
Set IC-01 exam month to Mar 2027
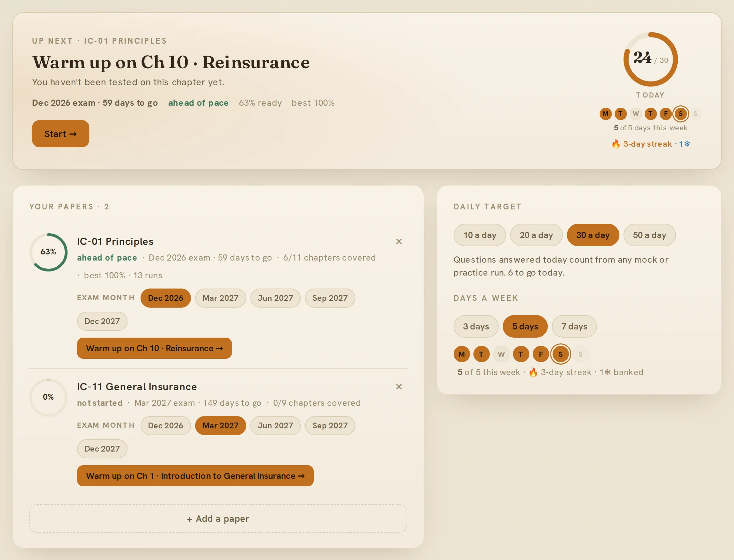click(x=221, y=298)
